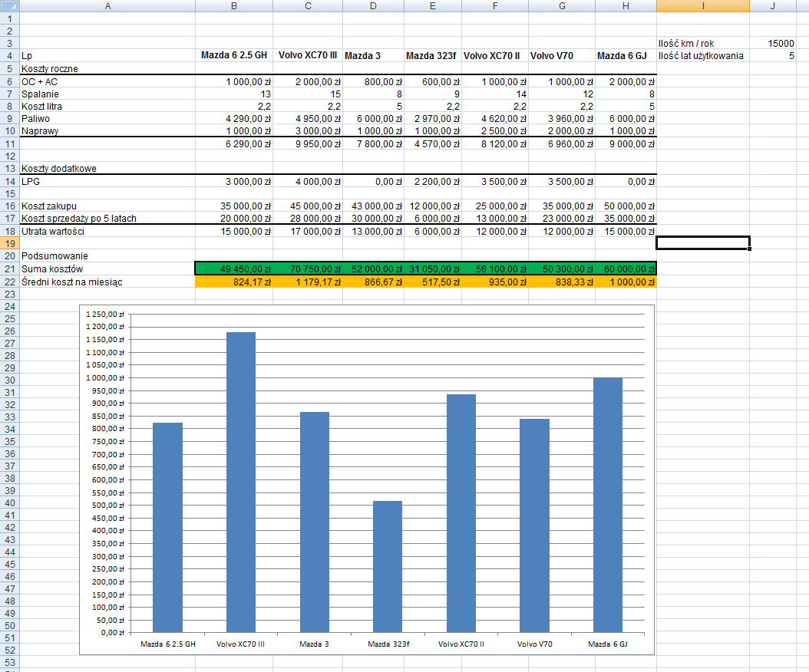The height and width of the screenshot is (672, 809).
Task: Select the 'Ilość lat użytkowania' value cell
Action: coord(774,56)
